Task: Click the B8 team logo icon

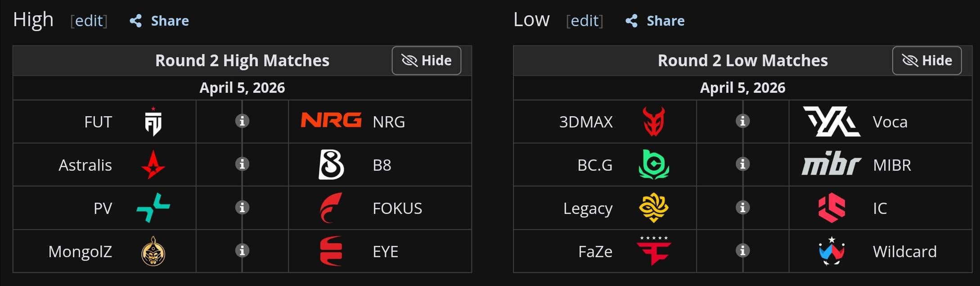Action: pos(331,165)
